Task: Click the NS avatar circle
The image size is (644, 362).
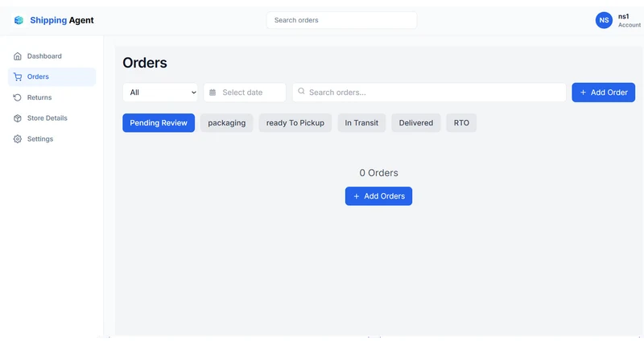Action: pyautogui.click(x=604, y=20)
